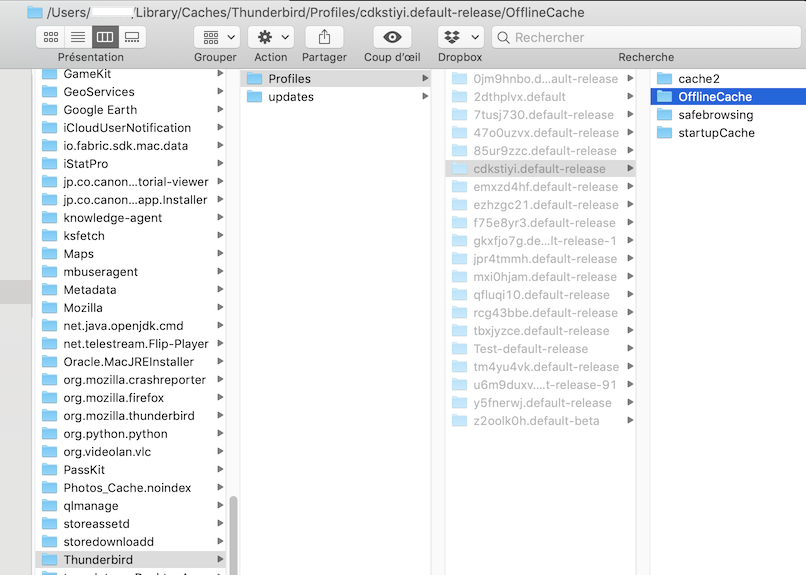This screenshot has width=806, height=575.
Task: Click the magnifier icon in search field
Action: (x=504, y=38)
